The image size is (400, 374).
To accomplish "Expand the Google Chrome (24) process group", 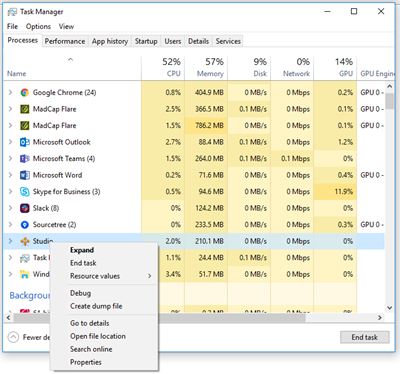I will coord(10,92).
